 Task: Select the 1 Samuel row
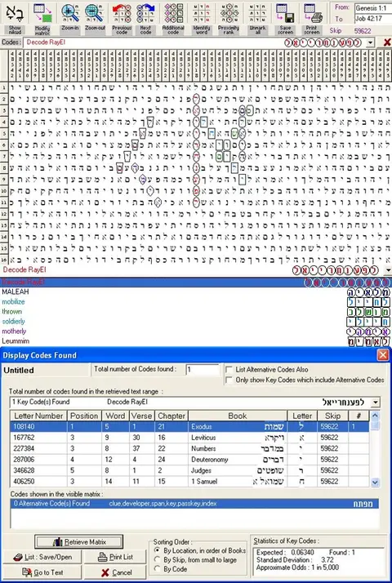(189, 481)
